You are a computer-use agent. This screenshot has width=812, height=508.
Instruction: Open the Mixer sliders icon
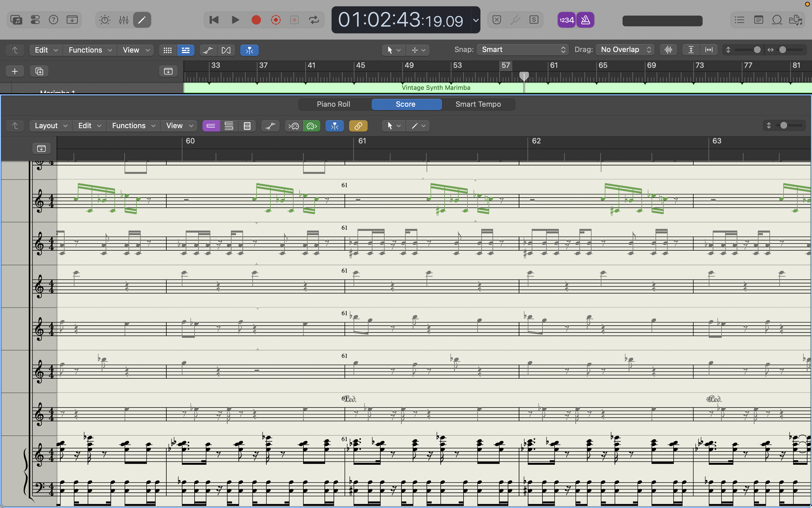123,20
